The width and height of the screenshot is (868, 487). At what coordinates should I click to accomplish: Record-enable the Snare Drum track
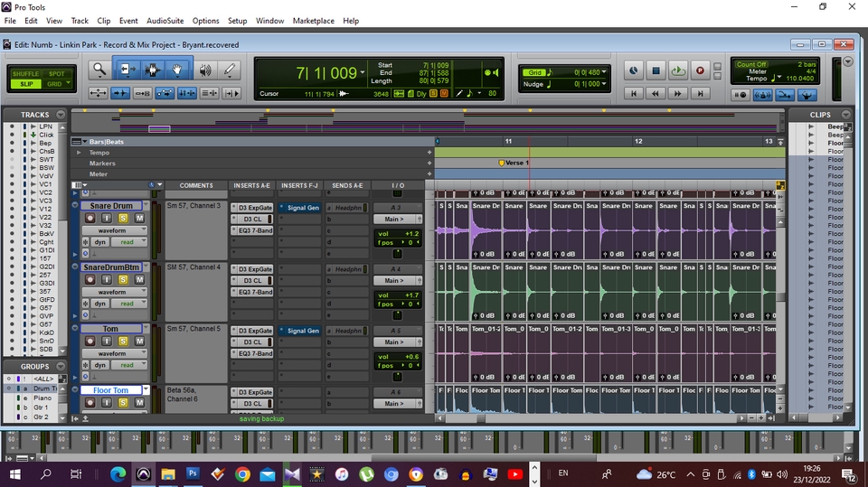90,219
